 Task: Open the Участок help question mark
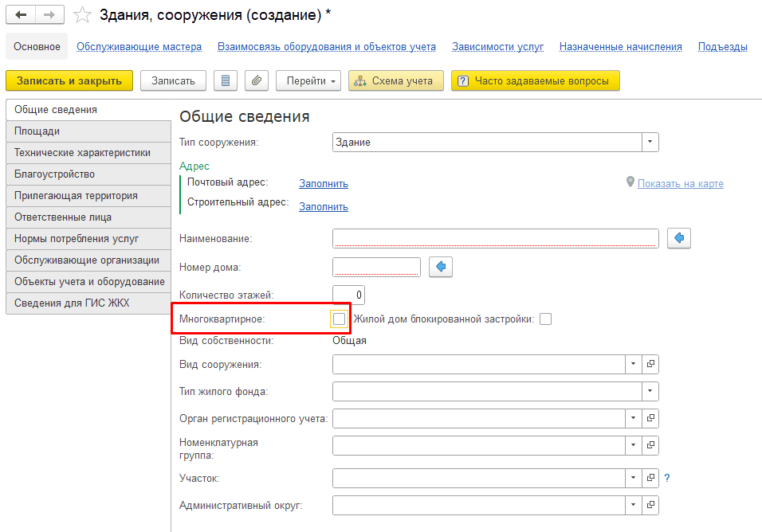click(667, 478)
